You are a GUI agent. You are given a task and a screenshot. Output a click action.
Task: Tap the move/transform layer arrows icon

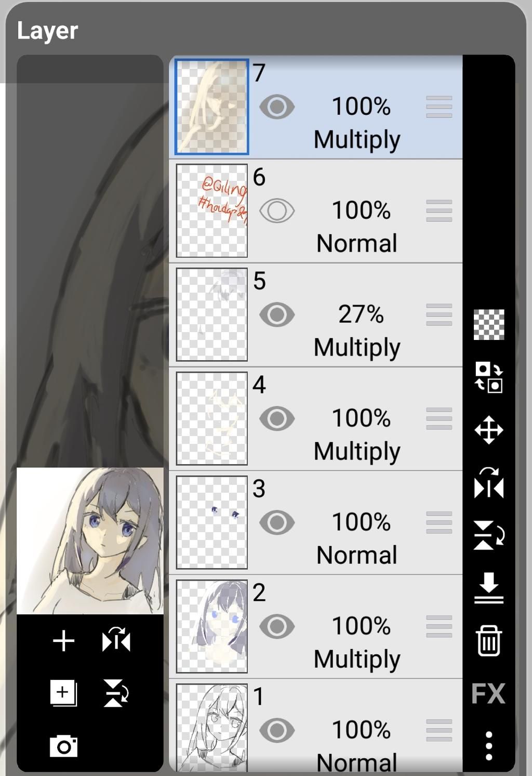pyautogui.click(x=488, y=430)
